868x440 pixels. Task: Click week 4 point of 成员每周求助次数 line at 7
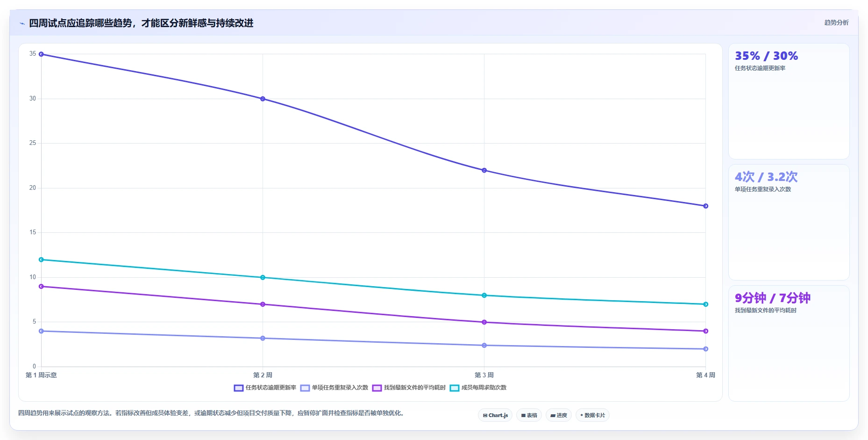click(x=705, y=304)
